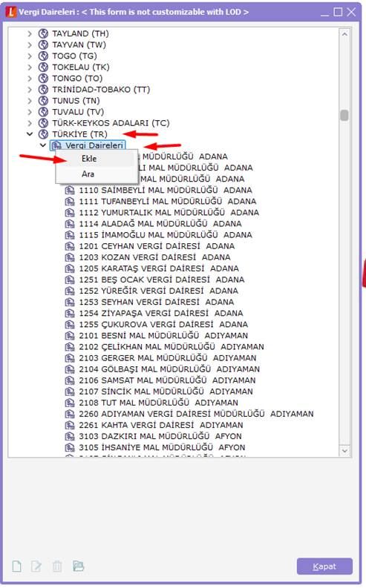Viewport: 366px width, 588px height.
Task: Click the globe icon beside TÜRKİYE (TR)
Action: click(44, 134)
